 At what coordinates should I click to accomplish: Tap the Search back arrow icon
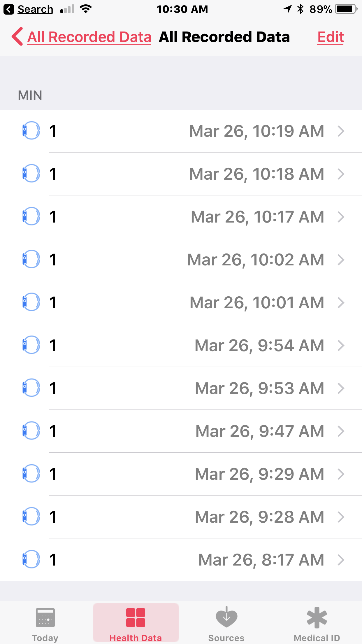(x=9, y=9)
